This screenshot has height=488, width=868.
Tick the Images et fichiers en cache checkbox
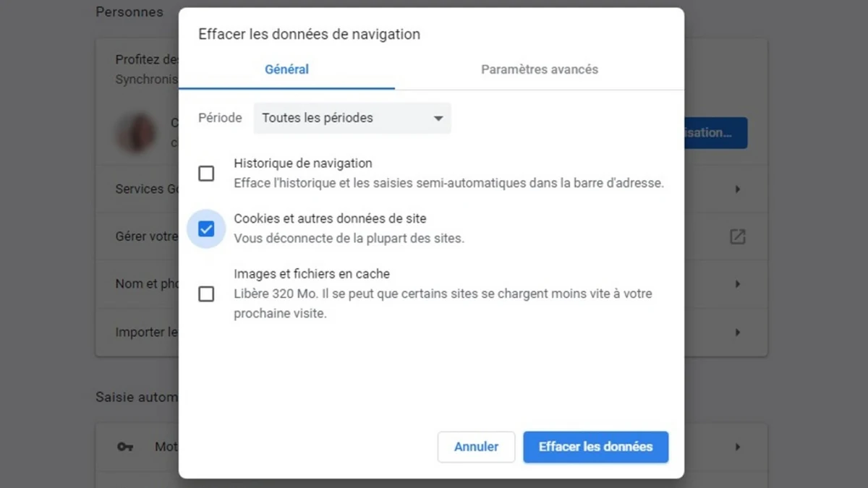(x=206, y=294)
